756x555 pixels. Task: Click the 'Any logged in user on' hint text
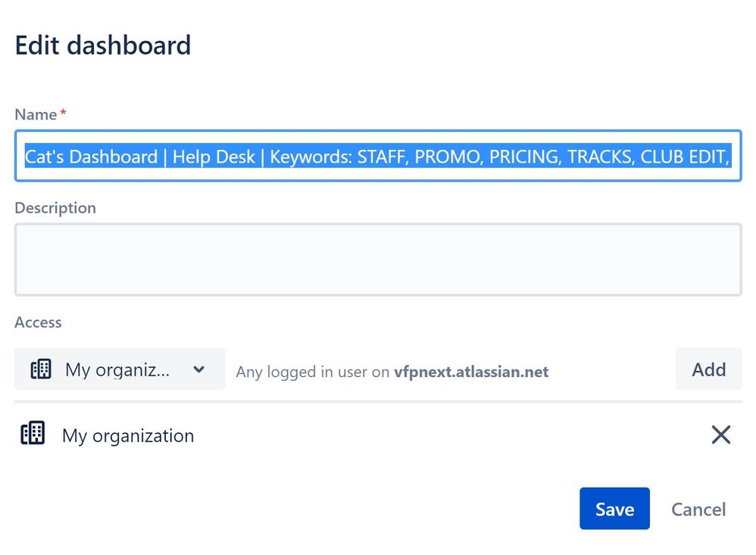click(x=312, y=372)
